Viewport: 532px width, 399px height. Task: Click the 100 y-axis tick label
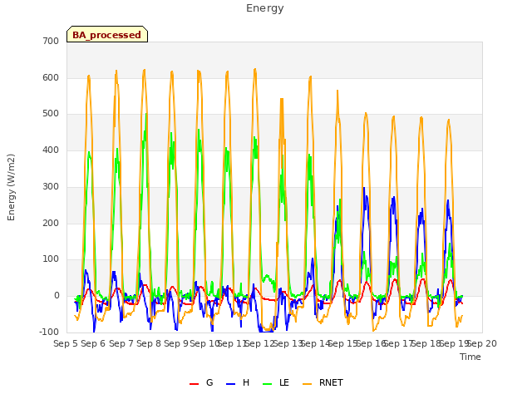coord(51,259)
